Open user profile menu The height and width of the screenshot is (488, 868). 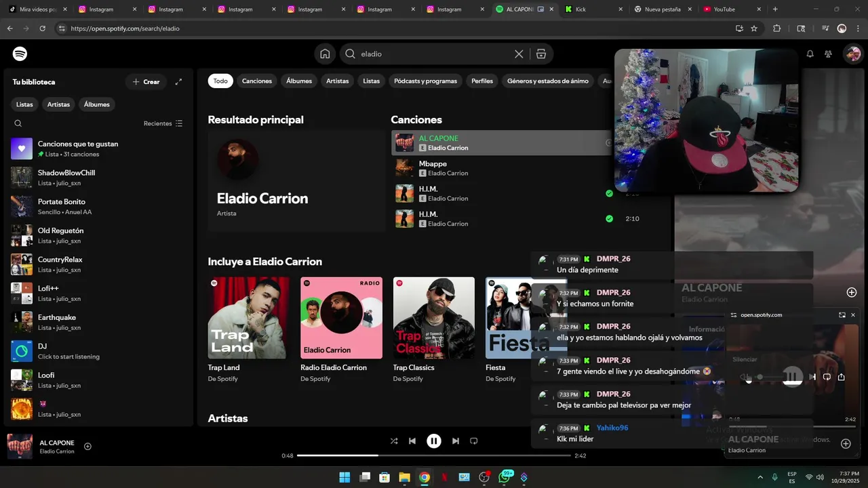click(852, 54)
